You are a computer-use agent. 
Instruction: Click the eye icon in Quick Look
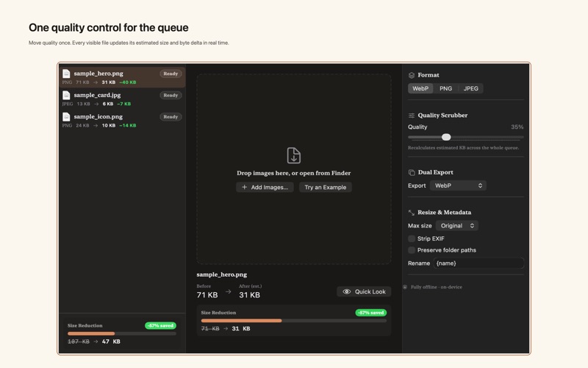346,291
